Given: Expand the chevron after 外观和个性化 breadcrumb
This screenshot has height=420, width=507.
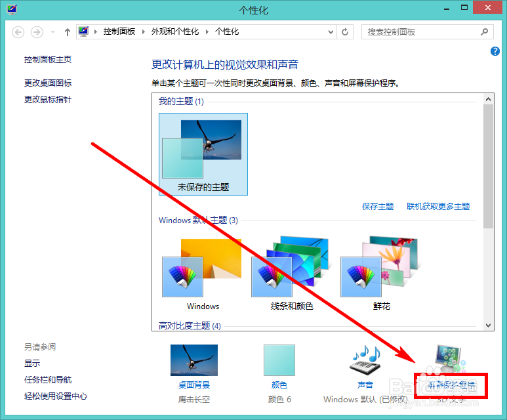Looking at the screenshot, I should coord(207,31).
